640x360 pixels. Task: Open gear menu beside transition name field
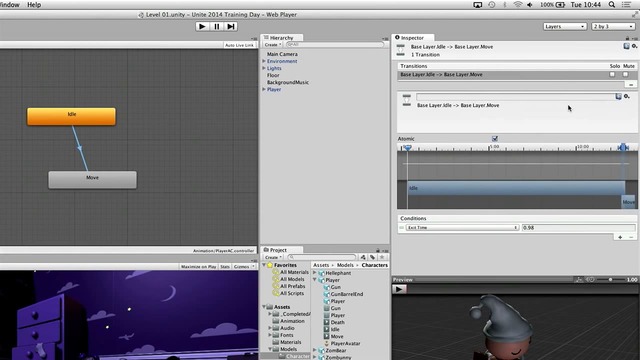pos(627,96)
